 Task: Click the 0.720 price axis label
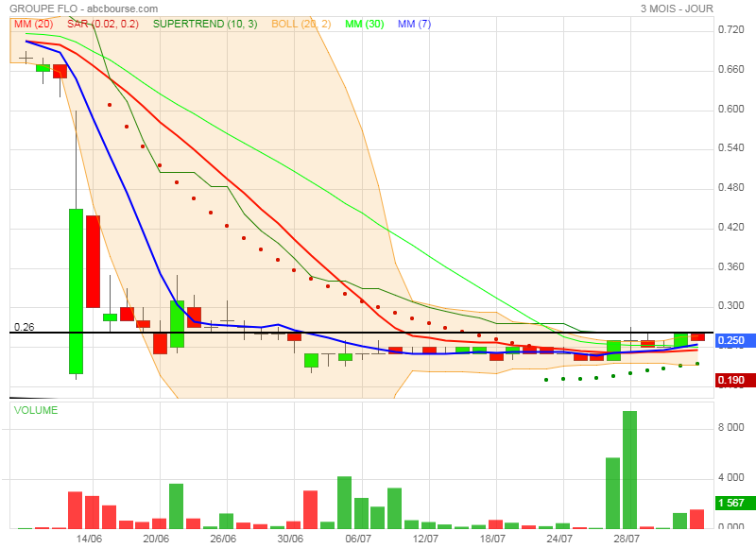click(730, 30)
